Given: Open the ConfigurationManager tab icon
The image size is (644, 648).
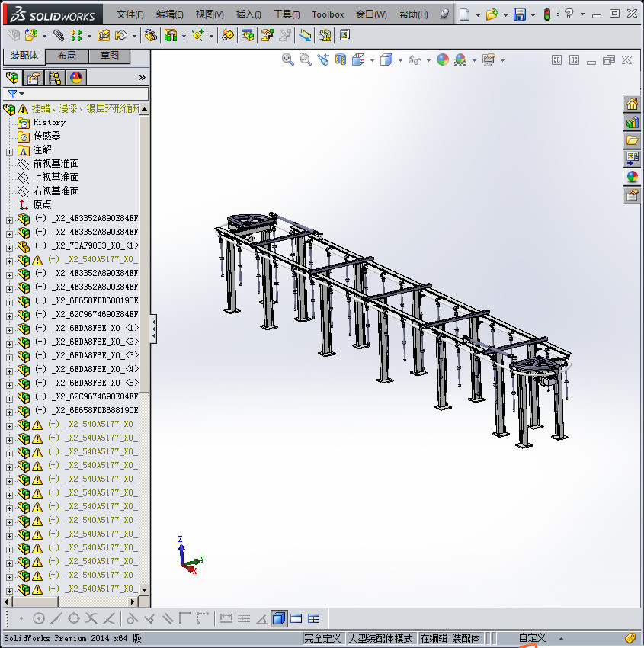Looking at the screenshot, I should 55,78.
